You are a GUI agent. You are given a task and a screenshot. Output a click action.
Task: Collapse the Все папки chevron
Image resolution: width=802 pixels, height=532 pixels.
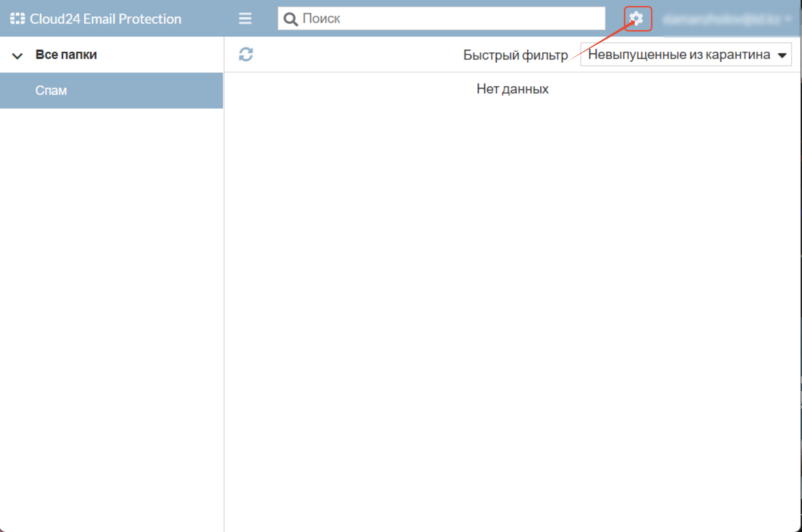click(17, 56)
